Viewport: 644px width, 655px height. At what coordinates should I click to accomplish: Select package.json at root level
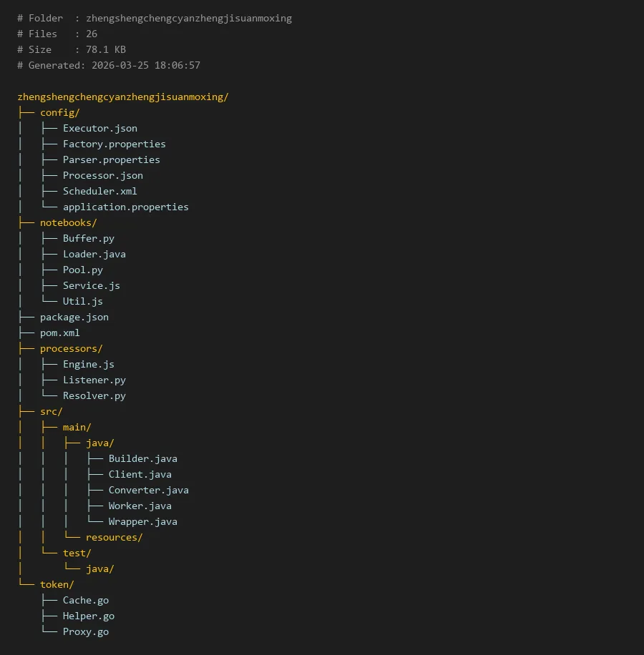(74, 317)
